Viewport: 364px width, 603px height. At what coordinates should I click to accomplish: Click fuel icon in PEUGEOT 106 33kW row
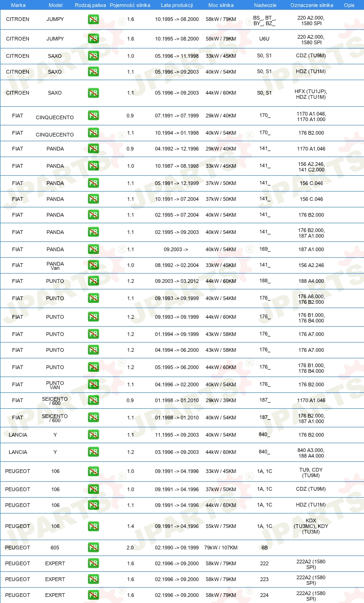[x=93, y=471]
